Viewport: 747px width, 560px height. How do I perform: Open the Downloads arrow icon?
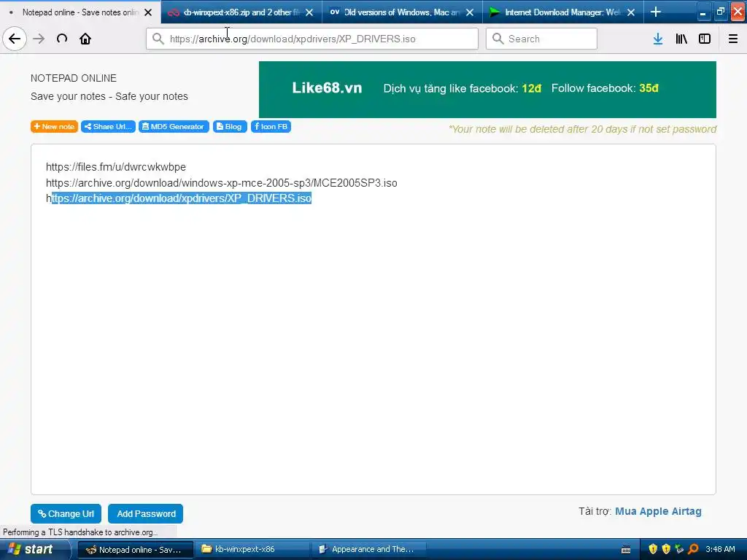[658, 39]
